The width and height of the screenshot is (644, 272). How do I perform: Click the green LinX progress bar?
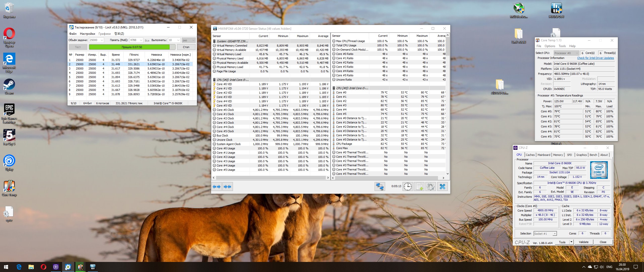coord(129,47)
